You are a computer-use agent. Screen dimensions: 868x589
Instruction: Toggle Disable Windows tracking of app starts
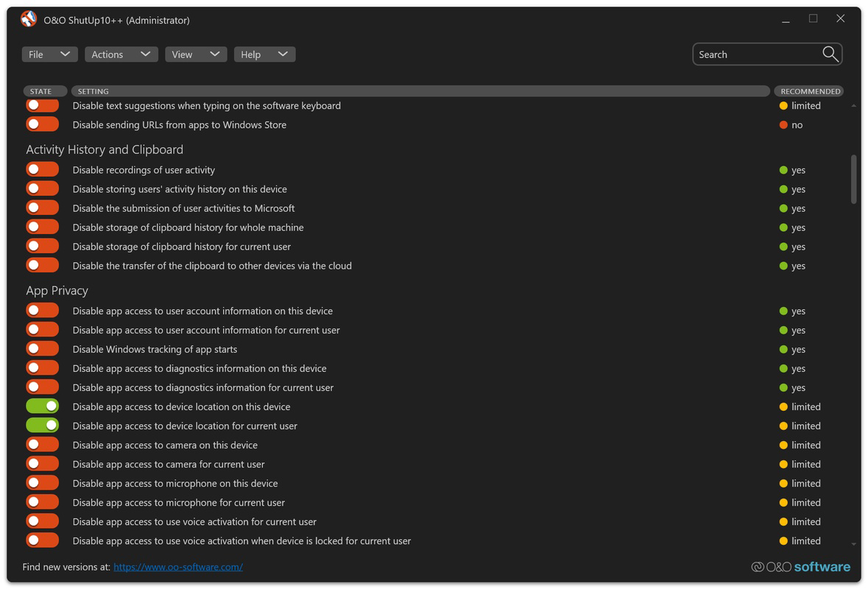[x=42, y=349]
